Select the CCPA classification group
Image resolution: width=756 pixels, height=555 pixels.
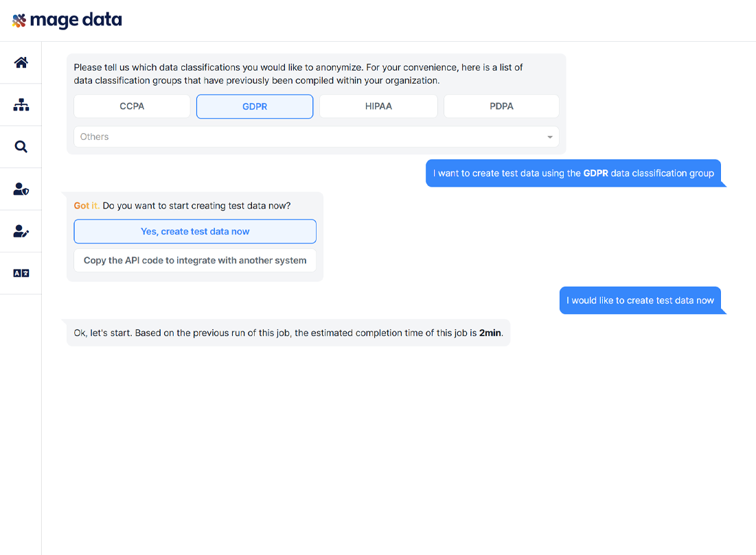[132, 106]
